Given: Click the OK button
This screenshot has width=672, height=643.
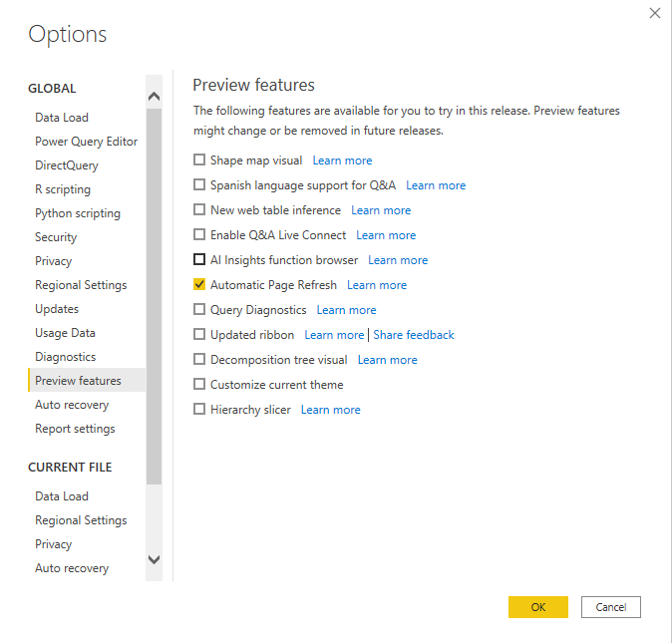Looking at the screenshot, I should coord(537,607).
